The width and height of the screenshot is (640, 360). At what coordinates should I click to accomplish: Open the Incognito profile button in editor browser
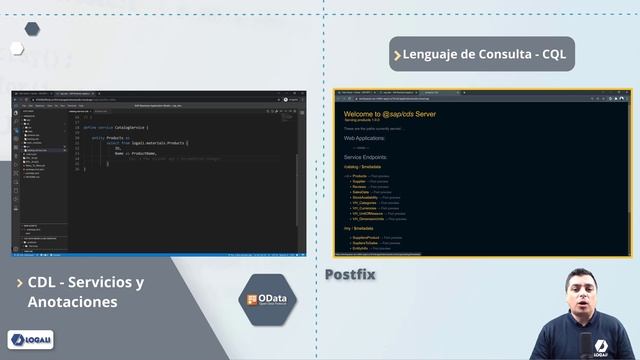(291, 100)
